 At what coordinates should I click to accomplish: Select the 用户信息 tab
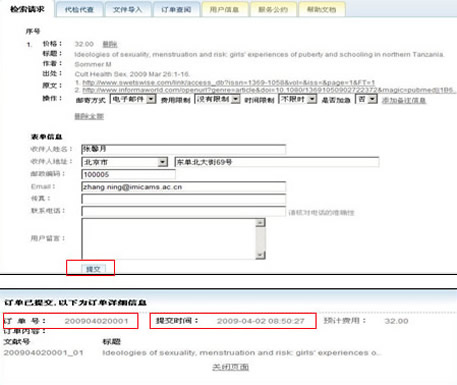pos(224,9)
